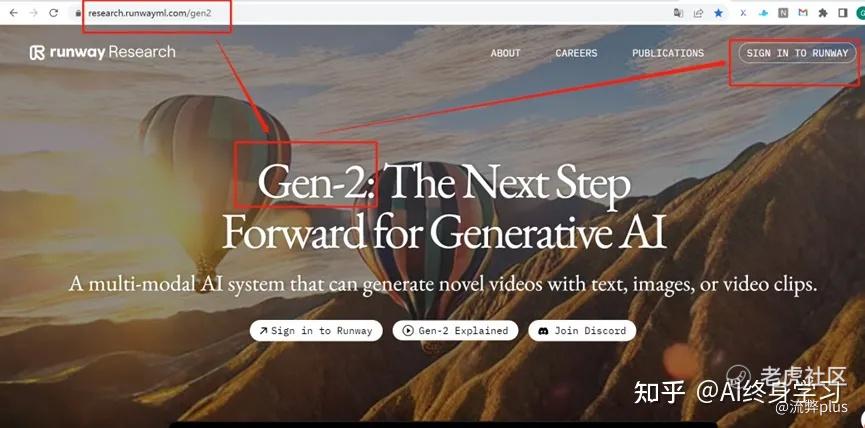This screenshot has height=428, width=865.
Task: Toggle the browser side panel icon
Action: 842,13
